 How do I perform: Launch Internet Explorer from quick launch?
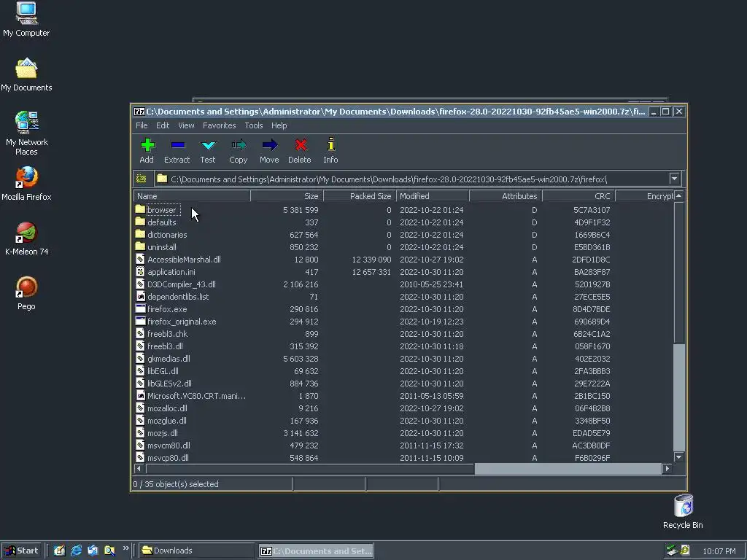click(x=76, y=551)
